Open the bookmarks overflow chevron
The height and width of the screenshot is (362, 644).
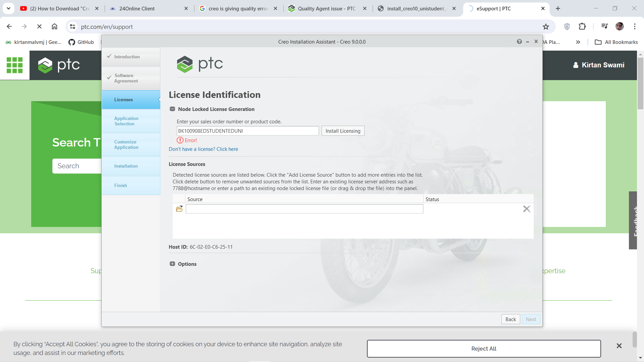point(578,42)
